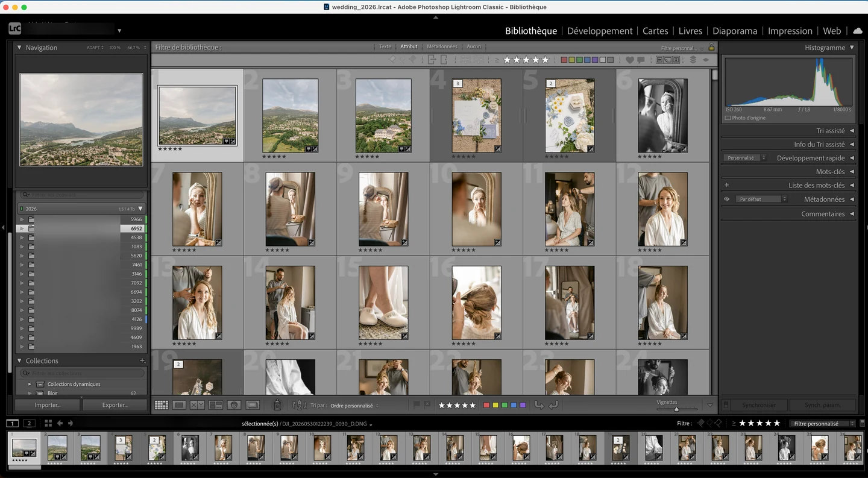Toggle the filter switch at filmstrip right

pos(863,423)
